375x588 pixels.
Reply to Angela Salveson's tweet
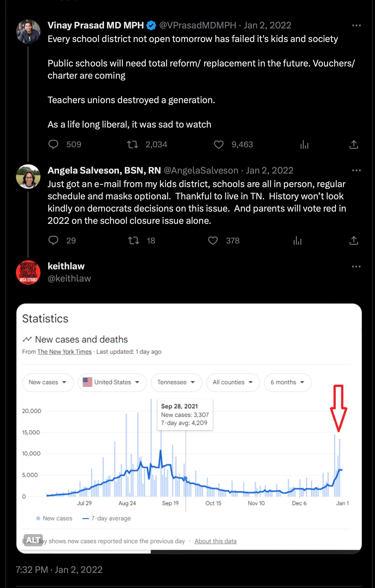(x=53, y=240)
